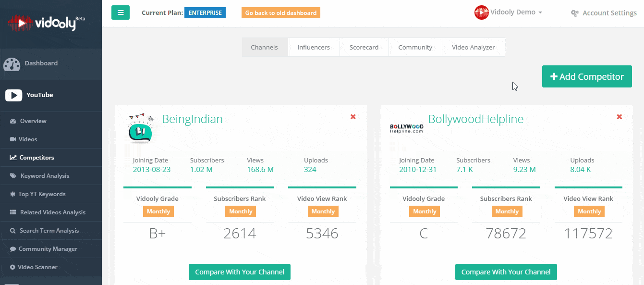The width and height of the screenshot is (644, 285).
Task: Click the Community Manager chat icon
Action: click(x=13, y=249)
